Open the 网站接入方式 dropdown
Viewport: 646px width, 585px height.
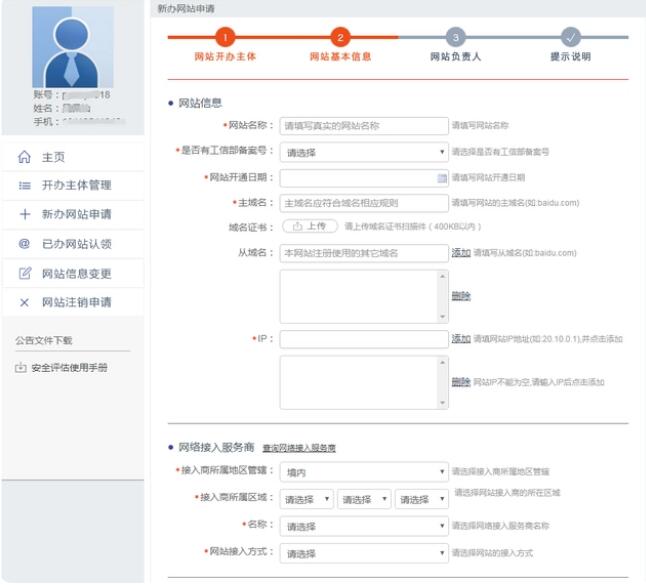pos(364,554)
